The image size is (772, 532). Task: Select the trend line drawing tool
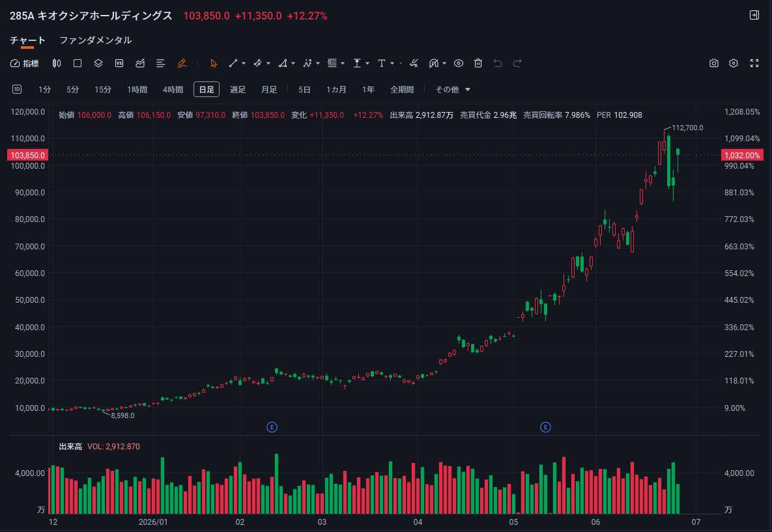point(233,63)
